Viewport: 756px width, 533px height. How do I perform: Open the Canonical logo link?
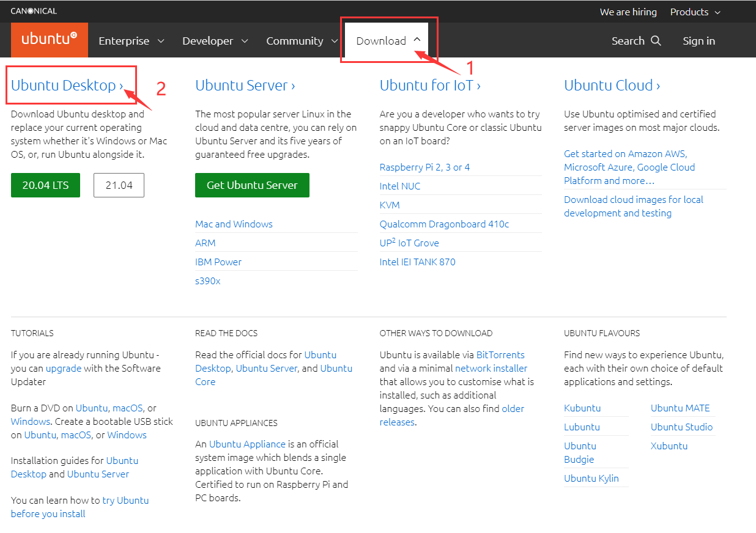34,12
